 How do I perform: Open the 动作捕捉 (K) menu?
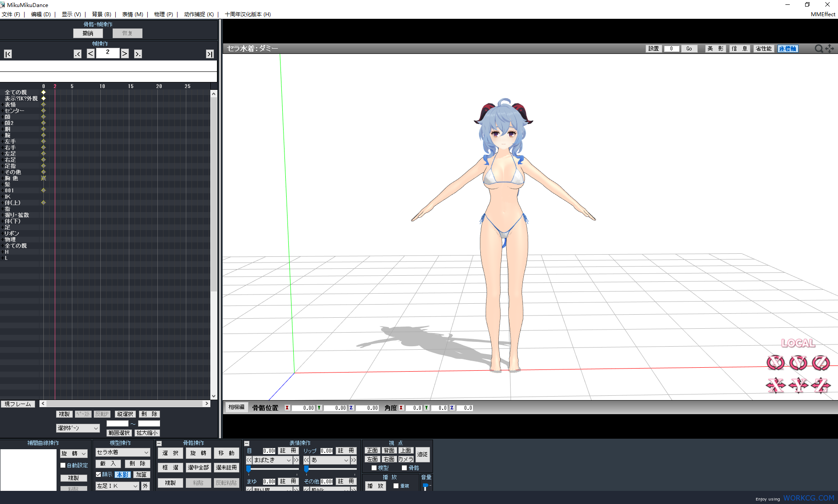pyautogui.click(x=199, y=14)
